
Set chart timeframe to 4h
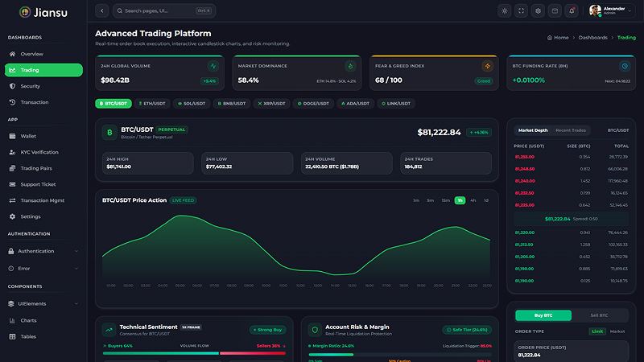coord(473,200)
